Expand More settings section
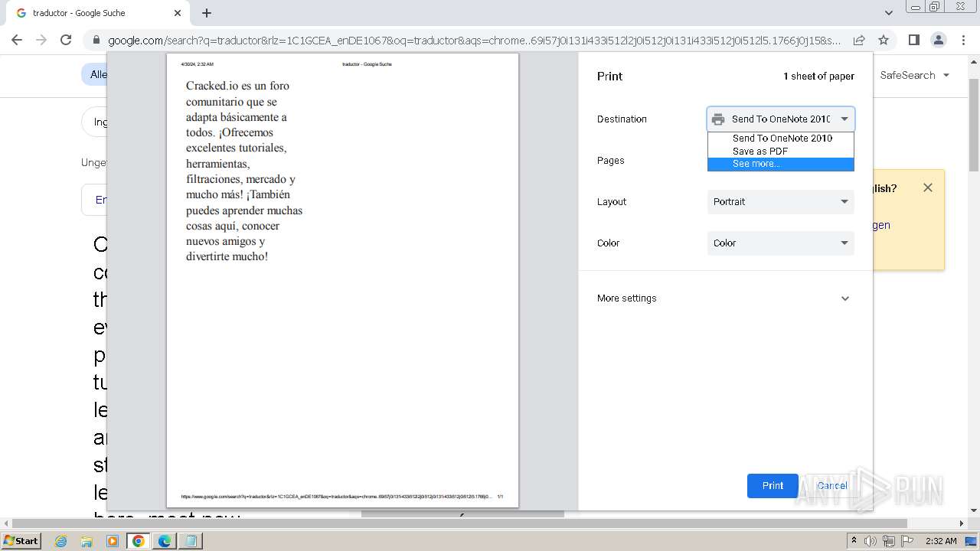The height and width of the screenshot is (551, 980). 725,298
